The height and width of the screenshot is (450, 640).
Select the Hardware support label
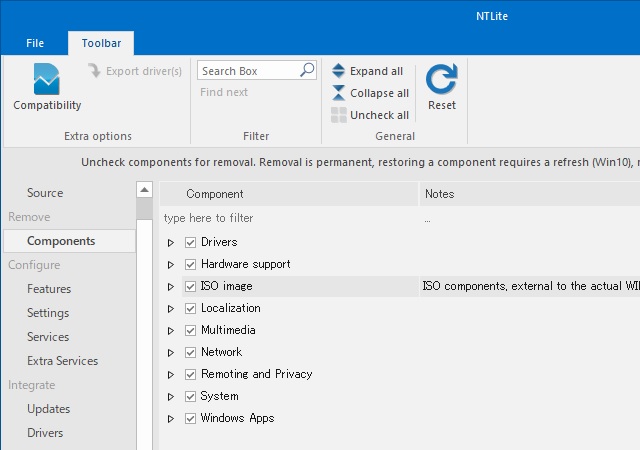point(245,264)
